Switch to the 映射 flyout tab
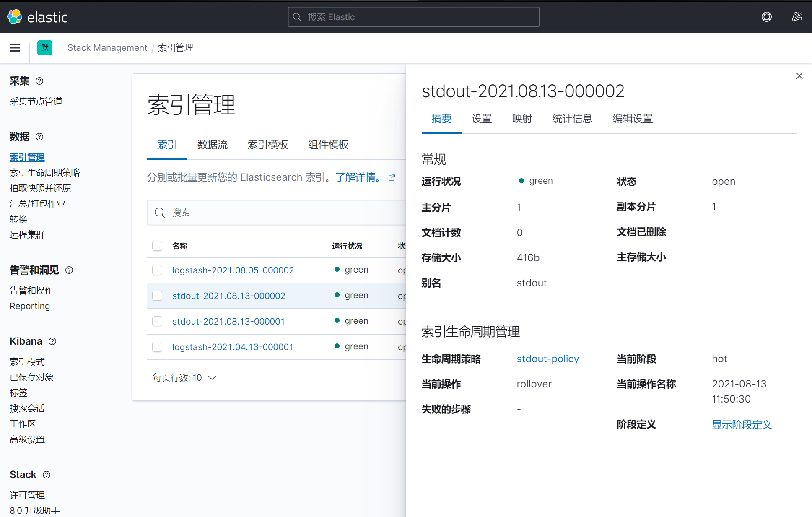 point(522,119)
